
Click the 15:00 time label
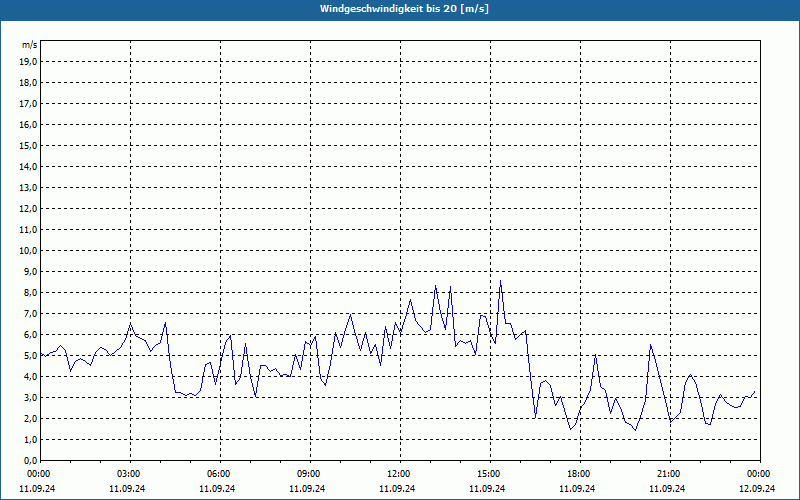(x=490, y=474)
